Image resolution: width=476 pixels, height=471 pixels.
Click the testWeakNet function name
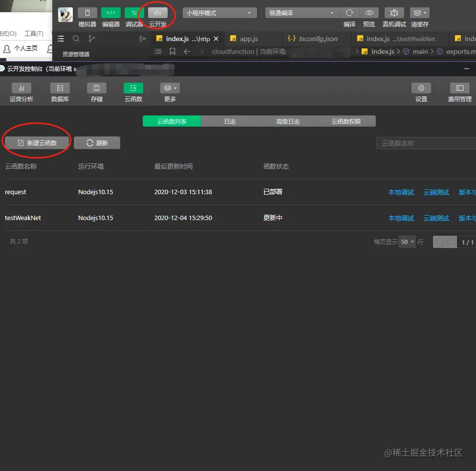(23, 218)
